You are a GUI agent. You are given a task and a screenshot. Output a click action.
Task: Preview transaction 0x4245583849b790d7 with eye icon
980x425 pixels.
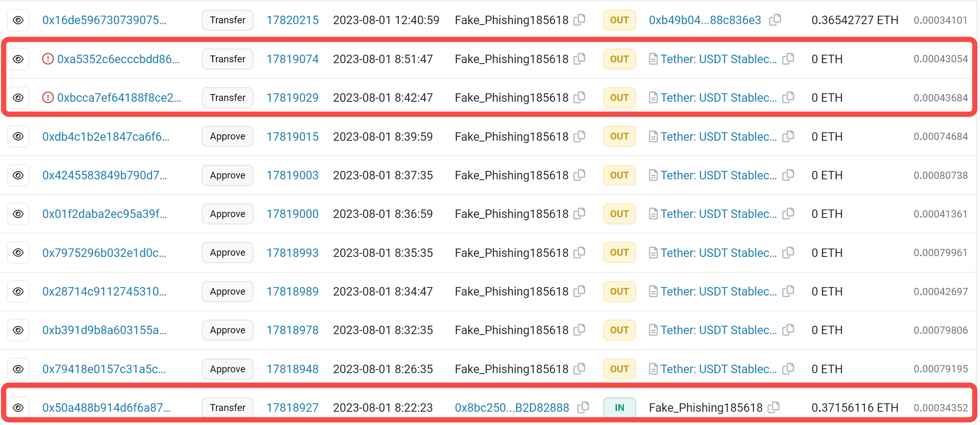click(18, 175)
